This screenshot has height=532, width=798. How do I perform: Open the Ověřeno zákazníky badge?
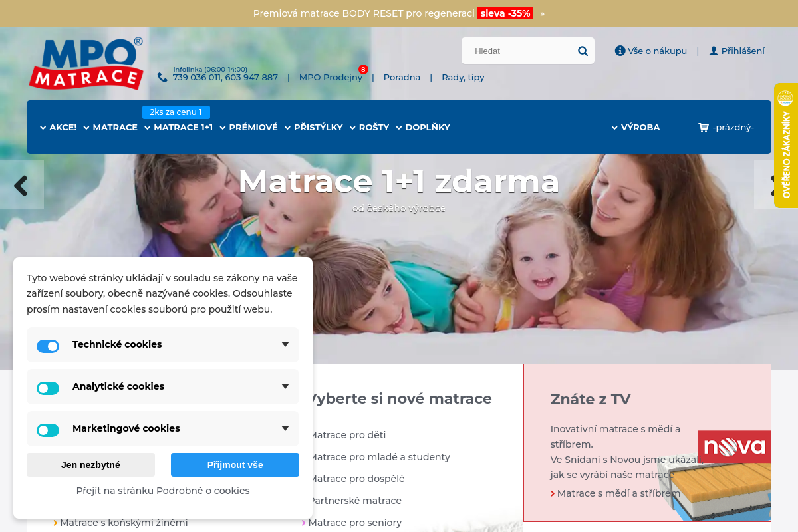tap(786, 146)
